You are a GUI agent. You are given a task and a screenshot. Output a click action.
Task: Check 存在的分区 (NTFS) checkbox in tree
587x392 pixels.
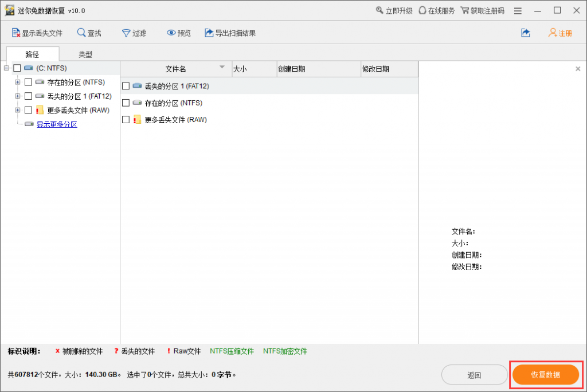click(28, 82)
